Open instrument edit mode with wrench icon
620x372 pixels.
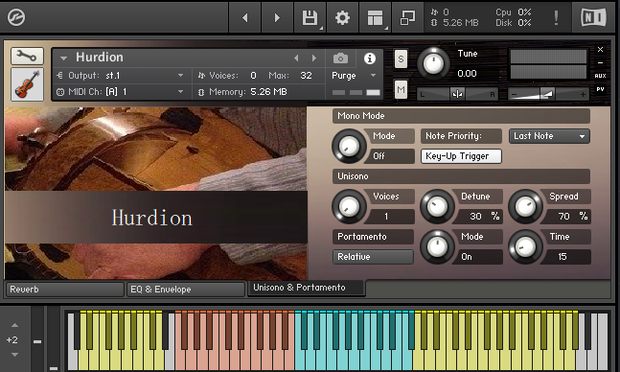tap(27, 56)
